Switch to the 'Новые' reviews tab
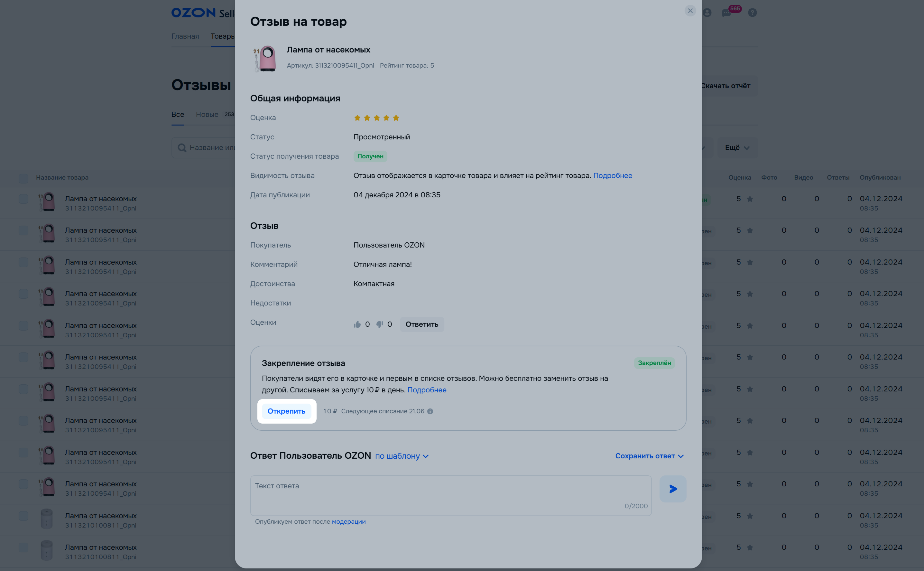The height and width of the screenshot is (571, 924). click(x=207, y=115)
